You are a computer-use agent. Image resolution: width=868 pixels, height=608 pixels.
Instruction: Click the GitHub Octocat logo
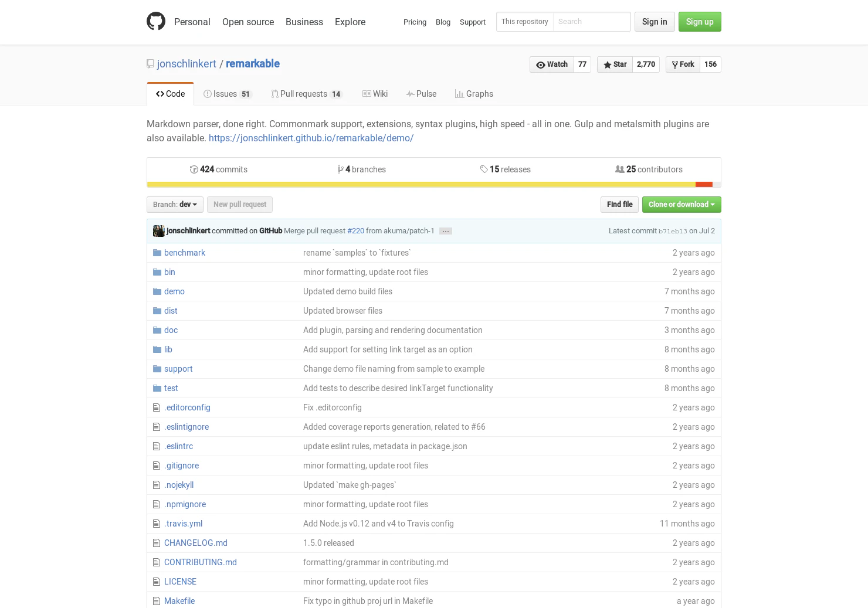click(156, 21)
